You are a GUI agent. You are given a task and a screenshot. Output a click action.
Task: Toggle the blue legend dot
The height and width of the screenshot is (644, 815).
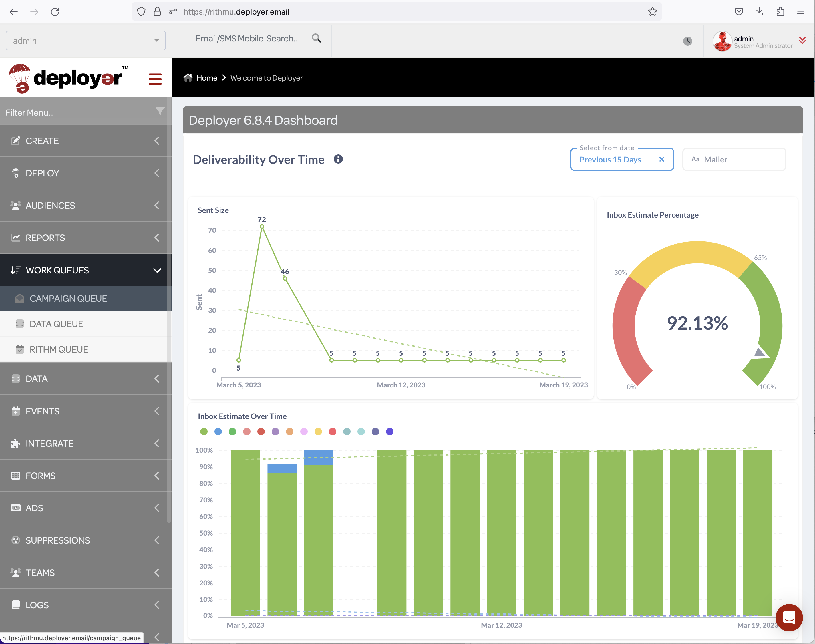pyautogui.click(x=218, y=431)
